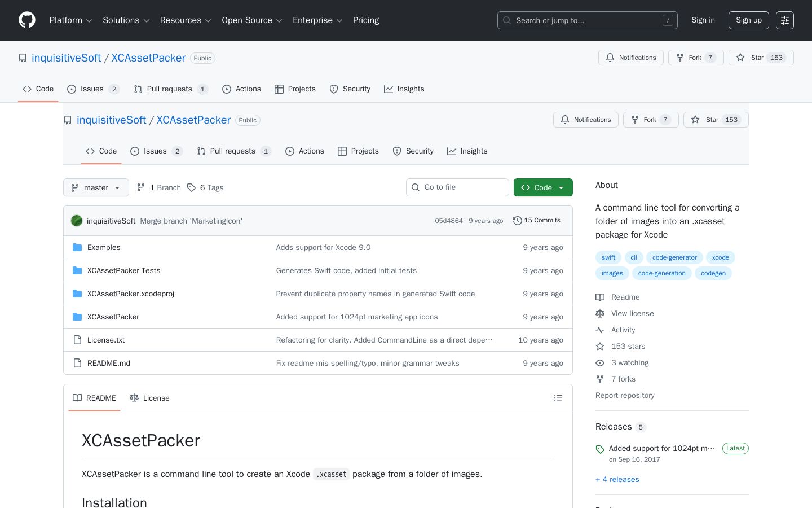This screenshot has width=812, height=508.
Task: Click the Go to file input
Action: (x=457, y=187)
